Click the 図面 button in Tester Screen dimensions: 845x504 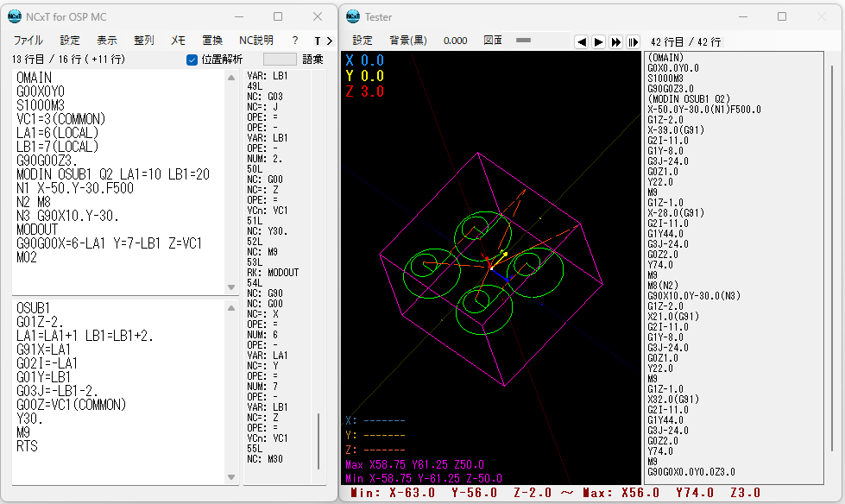pyautogui.click(x=493, y=41)
